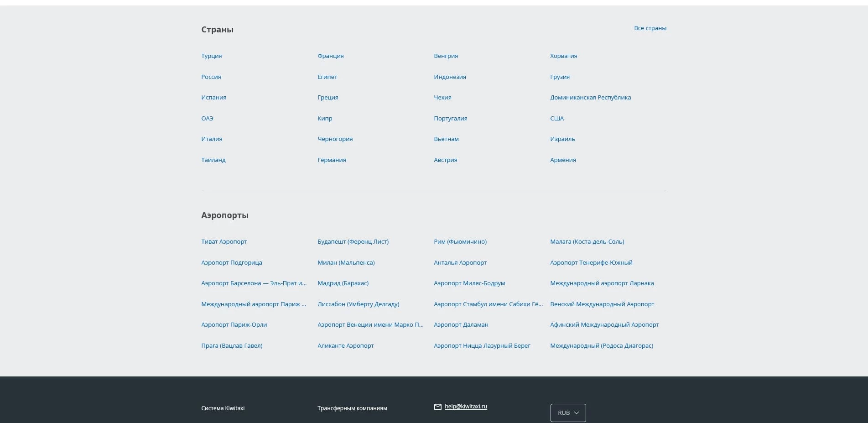Select the country link Турция

coord(212,56)
